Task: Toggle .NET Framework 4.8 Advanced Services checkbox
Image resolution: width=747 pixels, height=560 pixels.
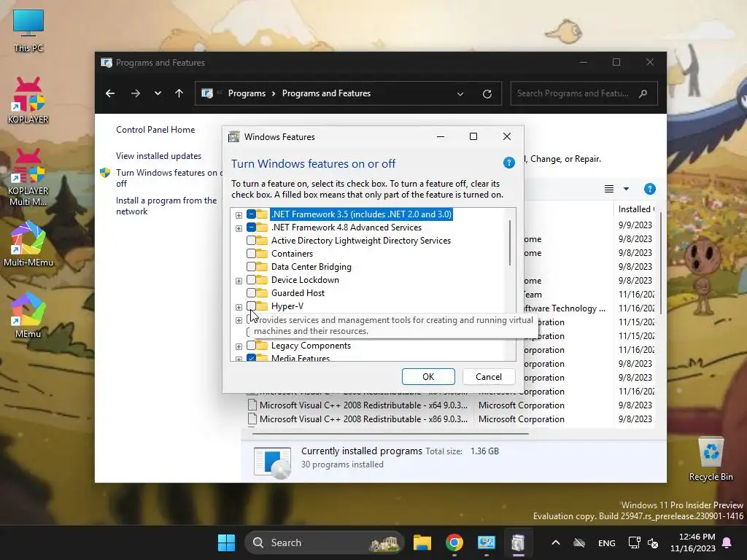Action: click(x=251, y=227)
